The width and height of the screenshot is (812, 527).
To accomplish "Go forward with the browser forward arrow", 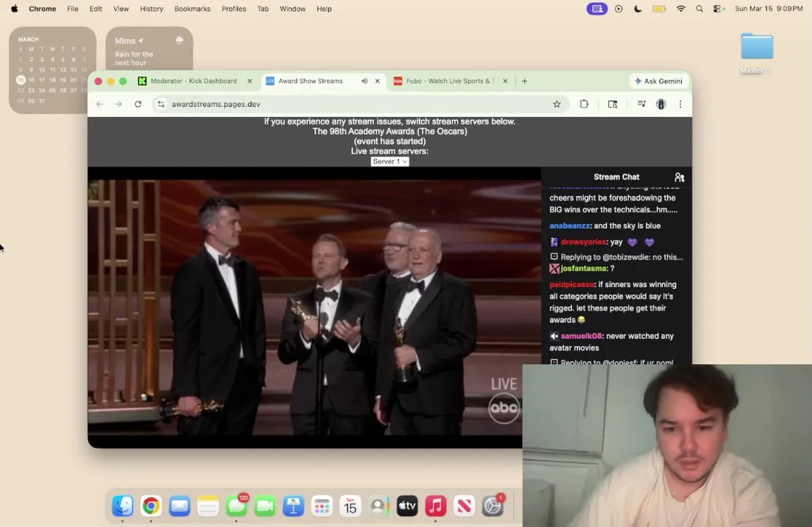I will pyautogui.click(x=119, y=104).
